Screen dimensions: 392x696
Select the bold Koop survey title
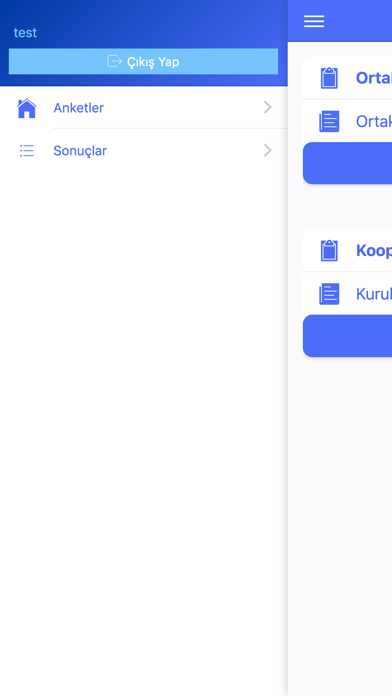pyautogui.click(x=374, y=250)
